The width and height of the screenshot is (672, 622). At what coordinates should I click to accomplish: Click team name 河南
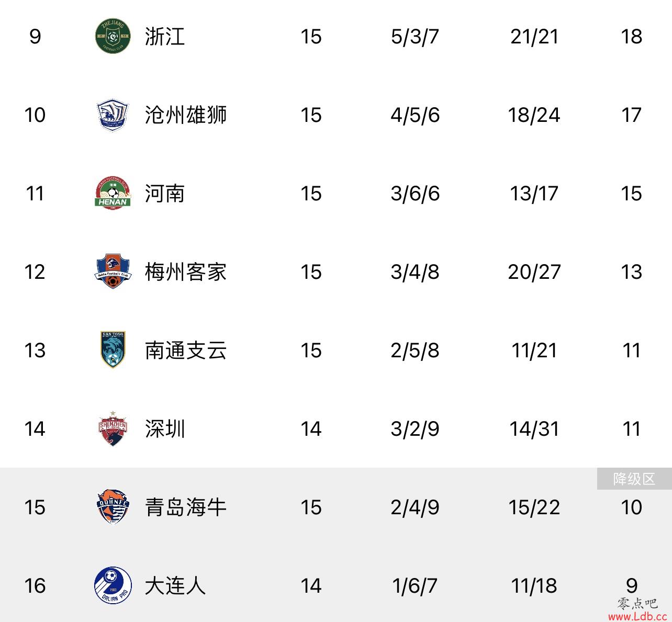click(x=165, y=194)
